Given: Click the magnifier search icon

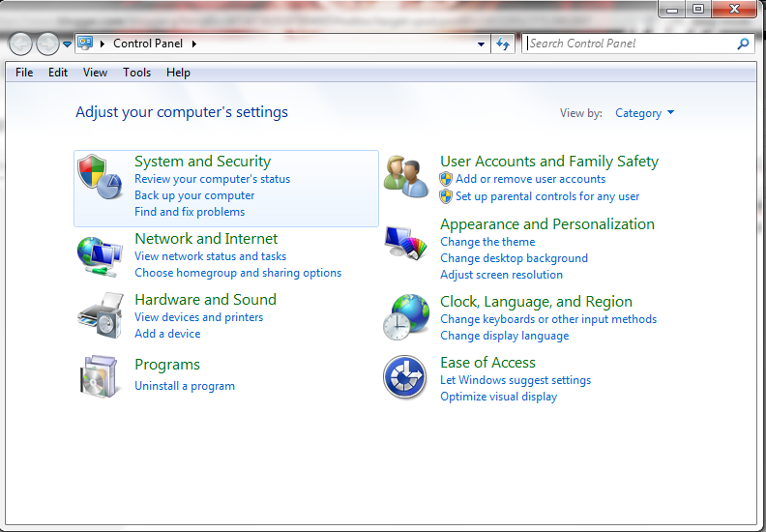Looking at the screenshot, I should [743, 44].
